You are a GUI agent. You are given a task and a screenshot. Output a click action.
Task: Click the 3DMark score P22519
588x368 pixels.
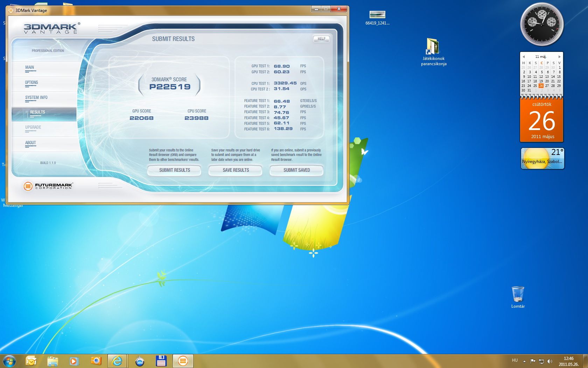pyautogui.click(x=170, y=87)
